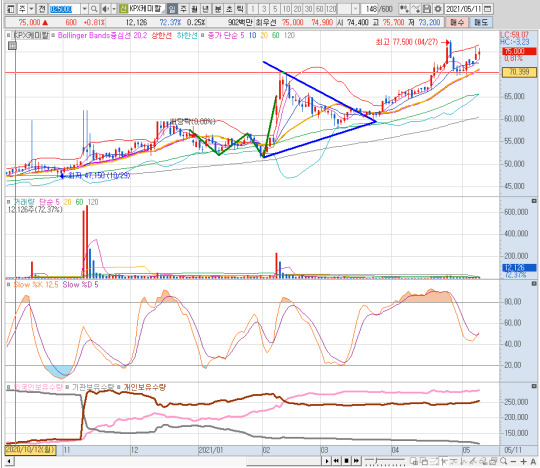Viewport: 540px width, 468px height.
Task: Click the fast-forward button in replay controls
Action: point(356,461)
